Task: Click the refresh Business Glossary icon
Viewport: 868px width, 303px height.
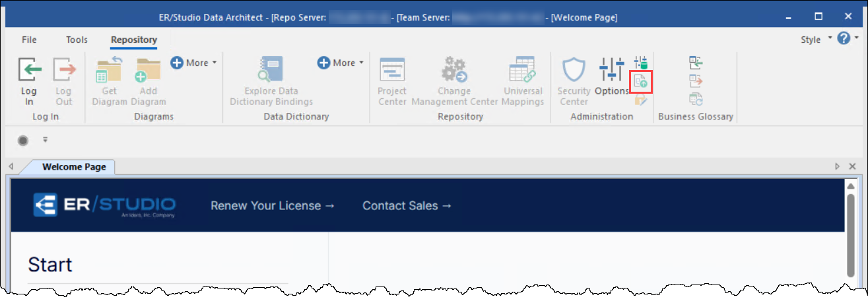Action: pos(696,100)
